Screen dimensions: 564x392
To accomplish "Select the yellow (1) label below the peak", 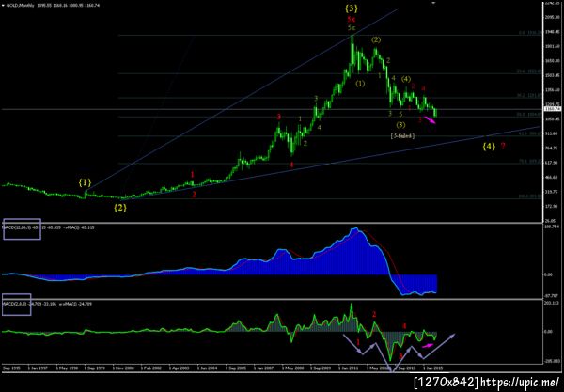I will (360, 84).
